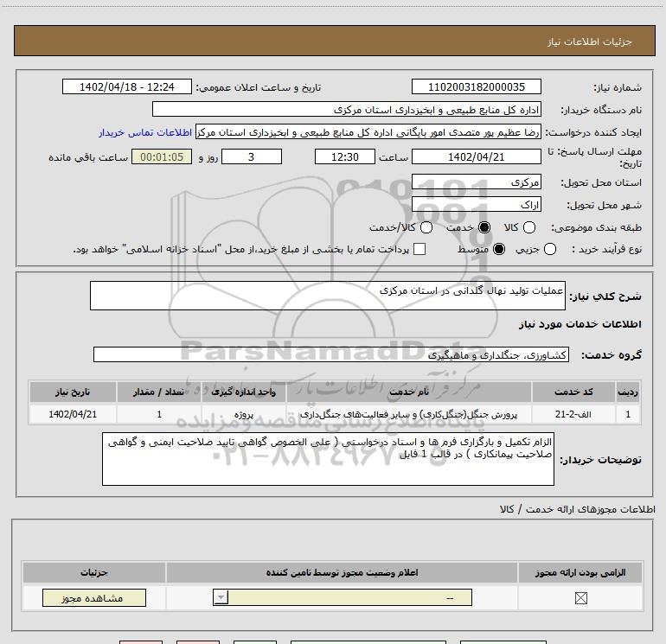666x644 pixels.
Task: Toggle the Islamic treasury payment checkbox
Action: pyautogui.click(x=419, y=249)
